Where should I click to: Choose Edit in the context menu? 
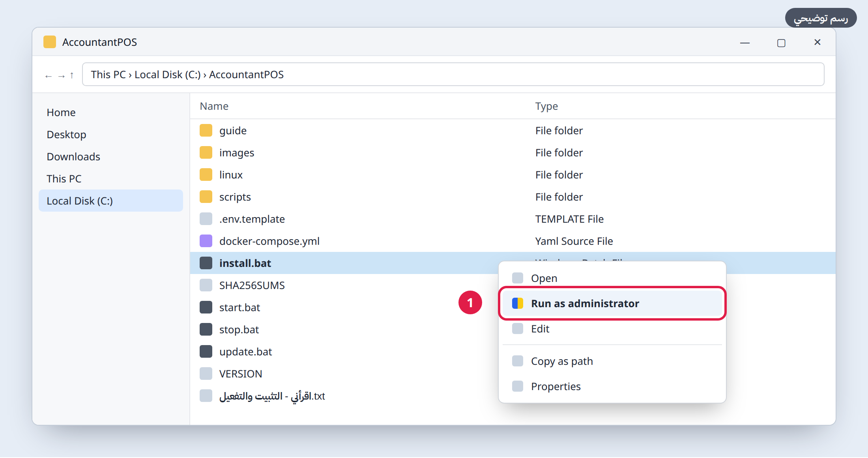612,329
